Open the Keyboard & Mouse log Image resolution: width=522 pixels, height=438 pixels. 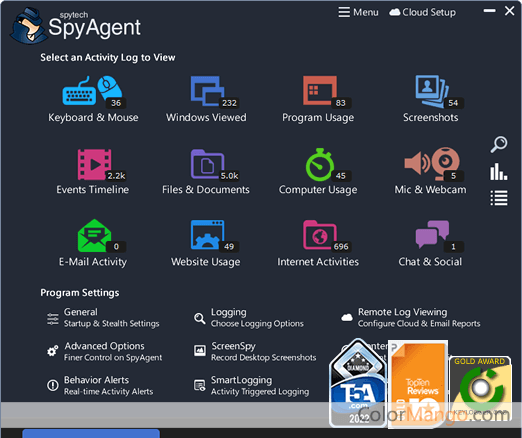pos(93,99)
